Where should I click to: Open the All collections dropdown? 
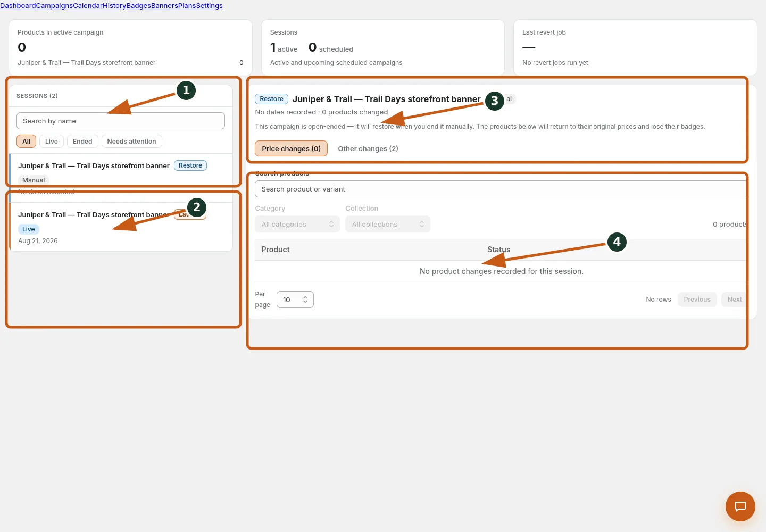[388, 224]
